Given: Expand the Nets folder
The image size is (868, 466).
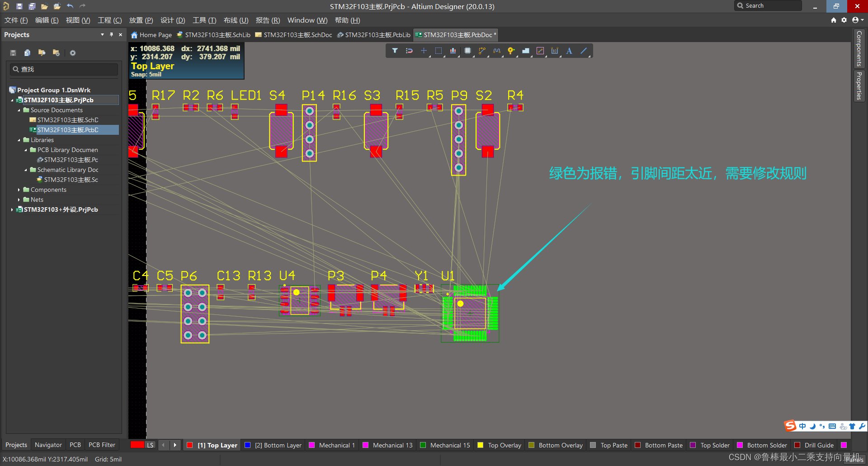Looking at the screenshot, I should pyautogui.click(x=19, y=200).
